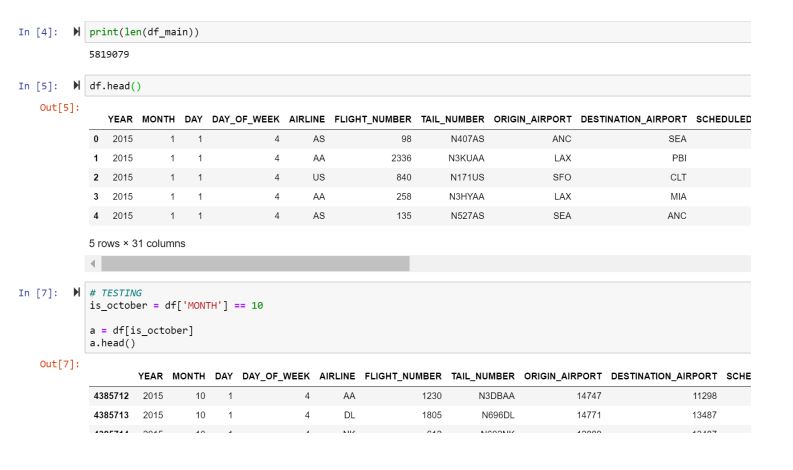Click the TAIL_NUMBER header in the first table
The height and width of the screenshot is (470, 793).
(452, 119)
